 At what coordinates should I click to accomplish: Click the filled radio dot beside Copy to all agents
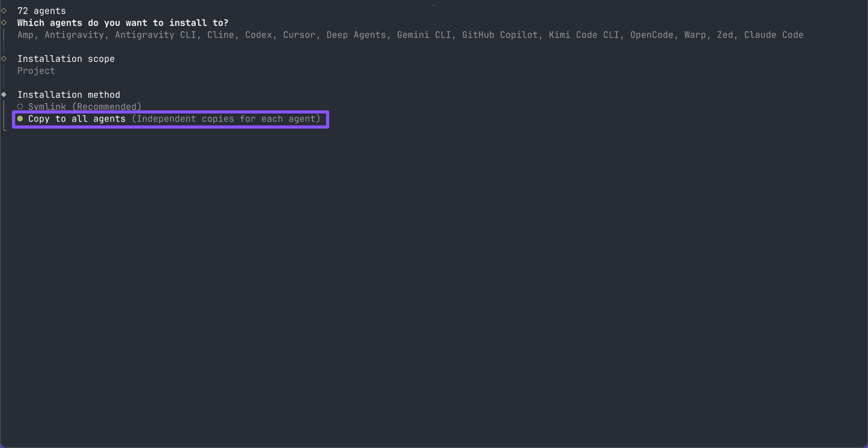coord(20,119)
